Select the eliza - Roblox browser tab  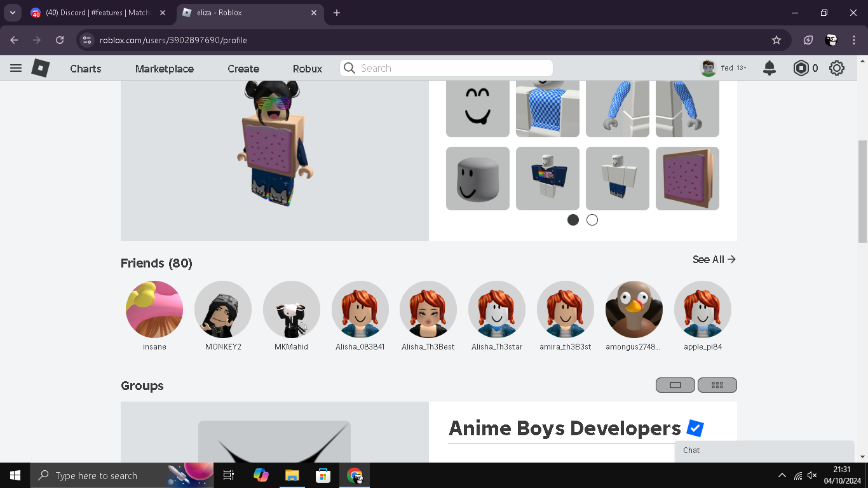[250, 13]
